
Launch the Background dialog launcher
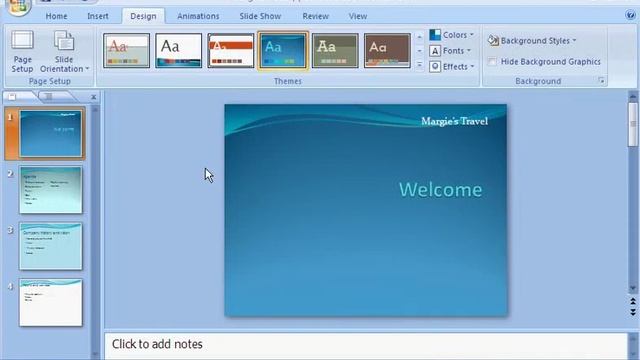602,81
